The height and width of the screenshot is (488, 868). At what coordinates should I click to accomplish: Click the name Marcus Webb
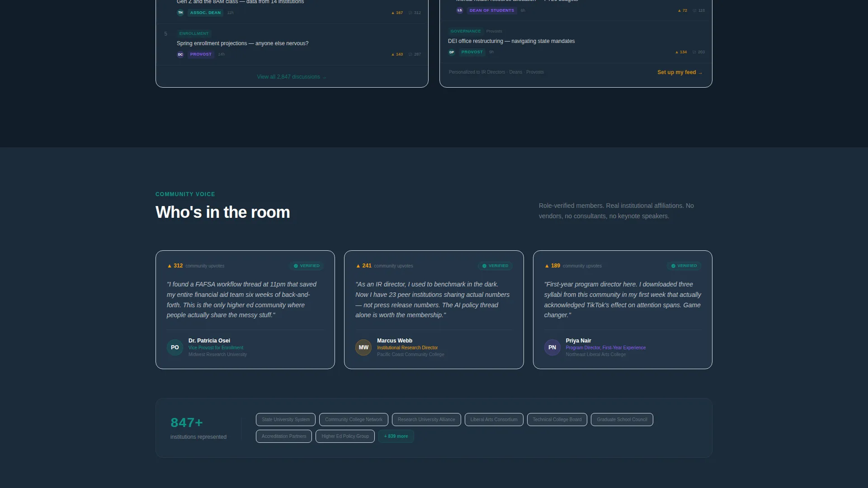(395, 341)
